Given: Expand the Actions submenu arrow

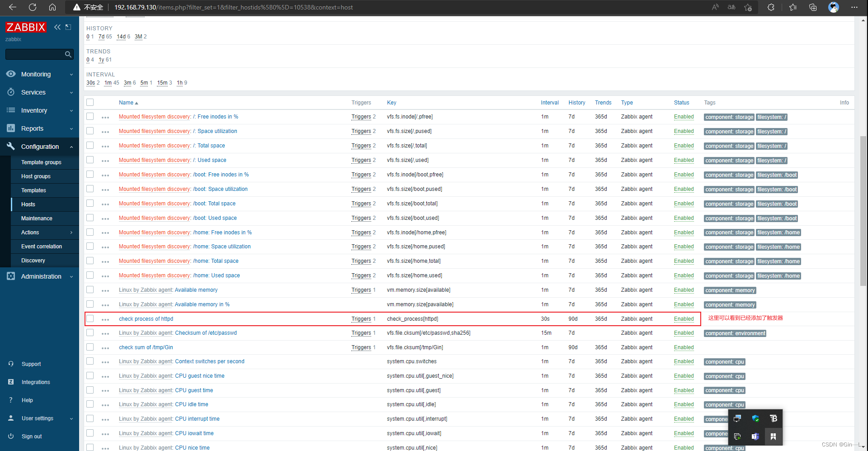Looking at the screenshot, I should (71, 233).
